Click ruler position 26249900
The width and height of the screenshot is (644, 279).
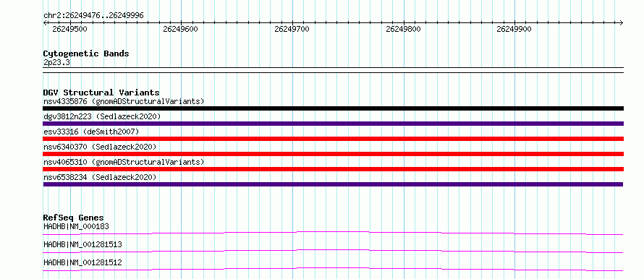[x=514, y=29]
